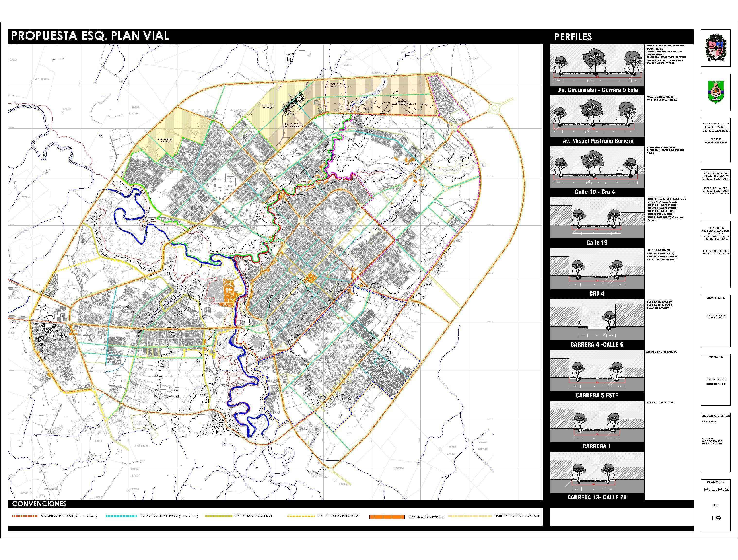The width and height of the screenshot is (738, 560).
Task: Click the cyan Via Arteria Secundaria legend line
Action: pyautogui.click(x=121, y=516)
